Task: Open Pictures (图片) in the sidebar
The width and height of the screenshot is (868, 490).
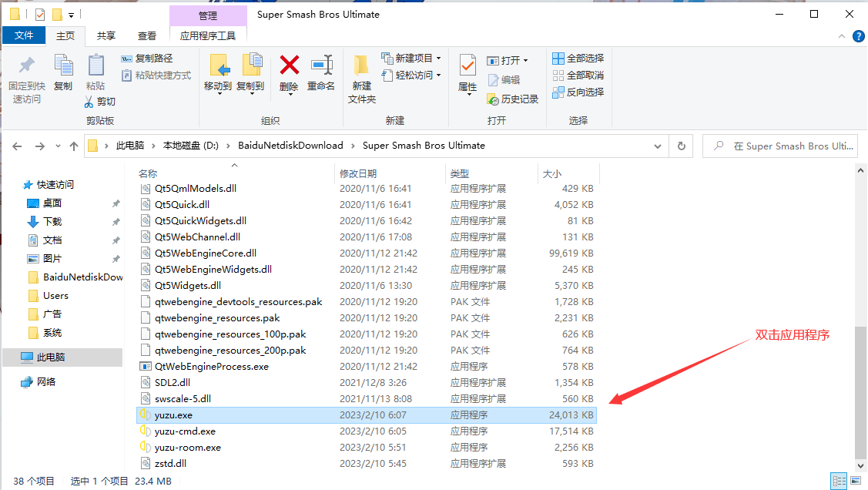Action: pos(52,259)
